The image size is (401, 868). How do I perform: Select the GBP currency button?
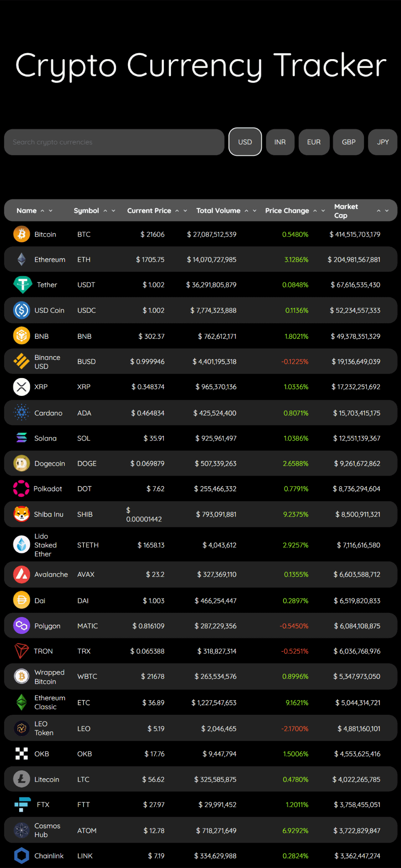click(349, 142)
